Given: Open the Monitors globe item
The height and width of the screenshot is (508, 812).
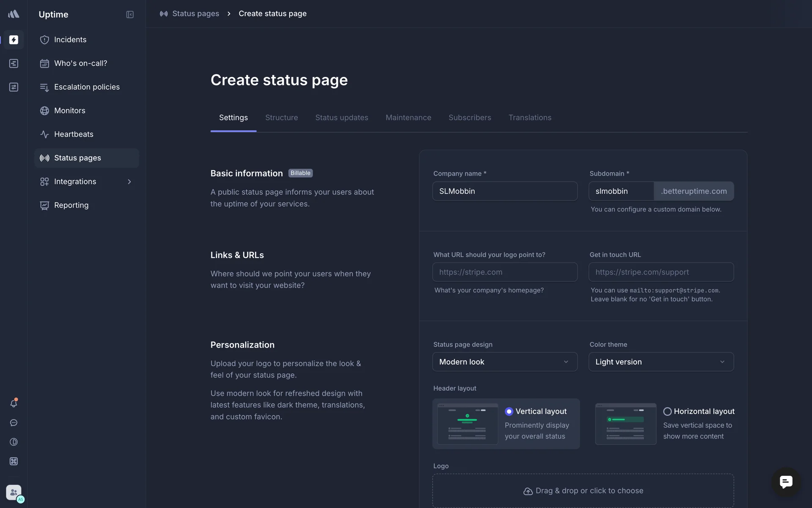Looking at the screenshot, I should (x=70, y=110).
